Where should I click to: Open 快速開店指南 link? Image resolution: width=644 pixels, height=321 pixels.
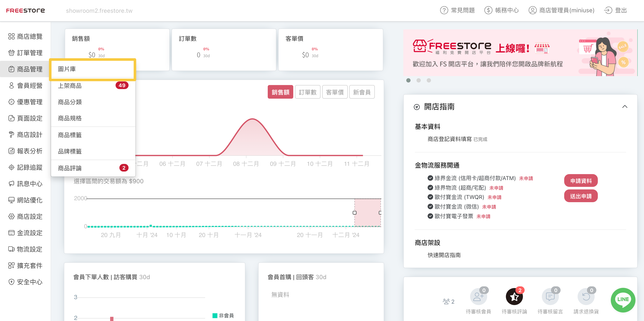pos(444,255)
